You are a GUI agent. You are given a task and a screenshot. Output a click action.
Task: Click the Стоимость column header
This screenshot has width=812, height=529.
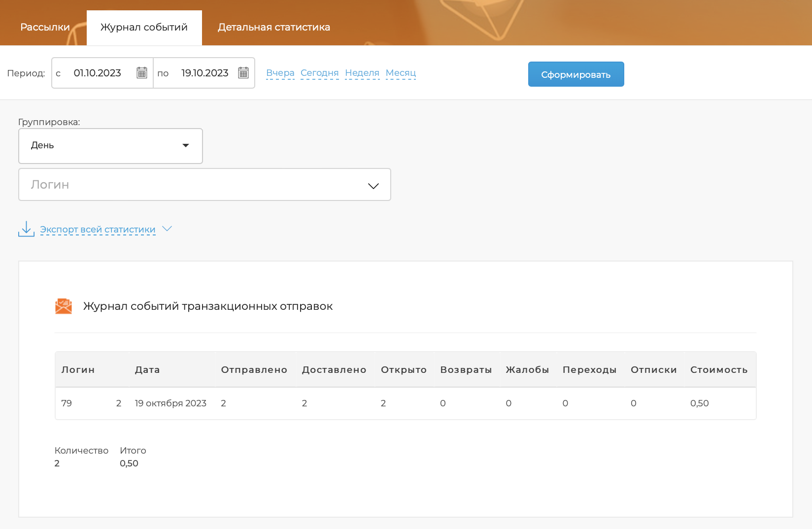coord(718,370)
